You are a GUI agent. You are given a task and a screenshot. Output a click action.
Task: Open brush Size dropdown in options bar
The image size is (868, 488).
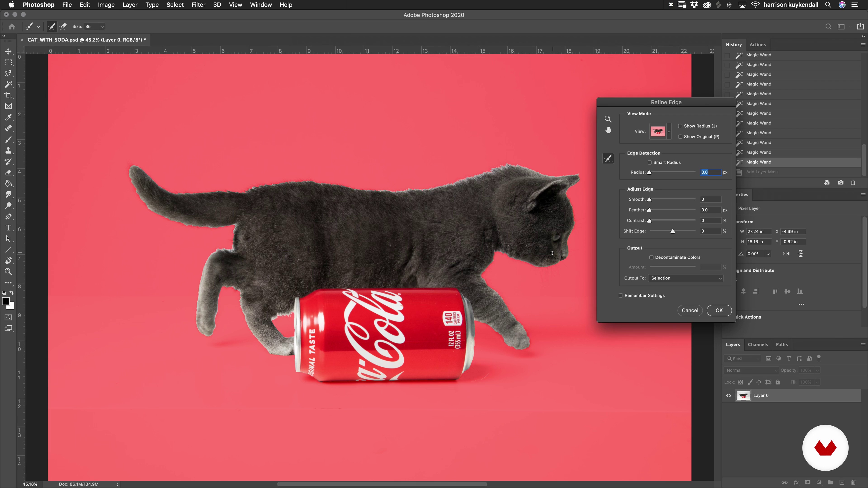pos(102,26)
